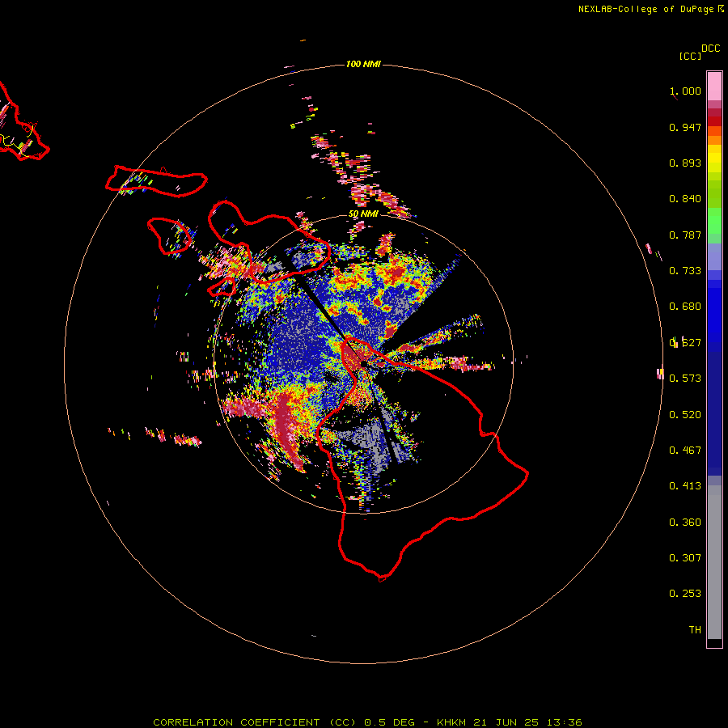Image resolution: width=728 pixels, height=728 pixels.
Task: Select the 0.680 legend value
Action: (685, 307)
